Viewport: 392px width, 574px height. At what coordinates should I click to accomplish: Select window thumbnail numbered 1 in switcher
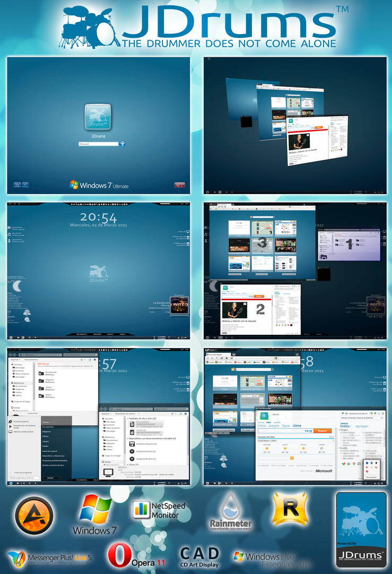click(349, 245)
